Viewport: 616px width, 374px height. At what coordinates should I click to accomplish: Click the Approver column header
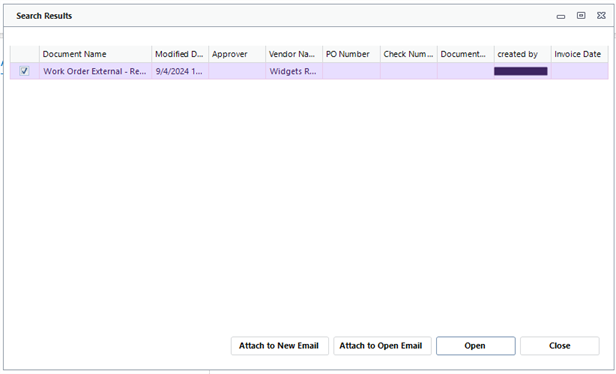[237, 54]
